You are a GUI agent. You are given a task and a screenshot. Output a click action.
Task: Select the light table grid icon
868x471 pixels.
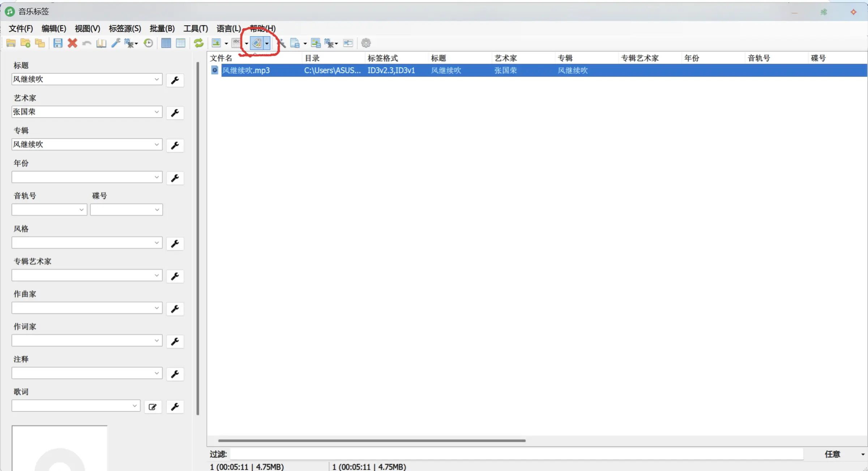(x=180, y=43)
